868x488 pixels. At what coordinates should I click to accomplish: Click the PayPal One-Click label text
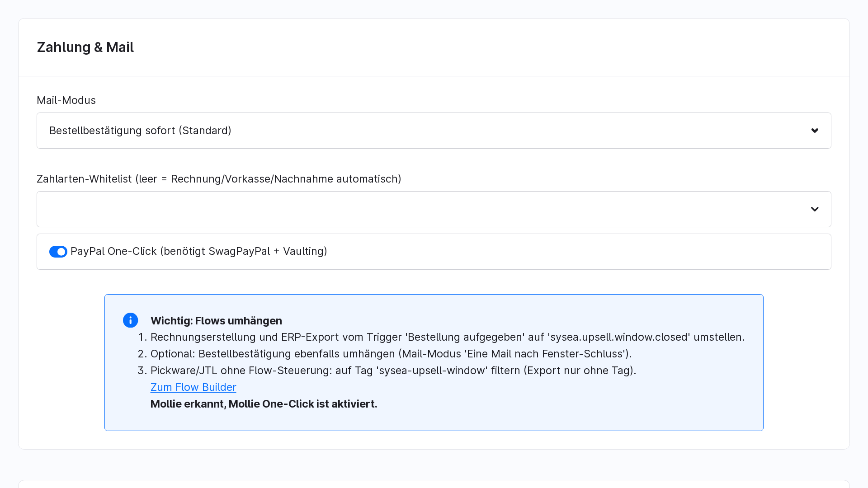pos(199,251)
